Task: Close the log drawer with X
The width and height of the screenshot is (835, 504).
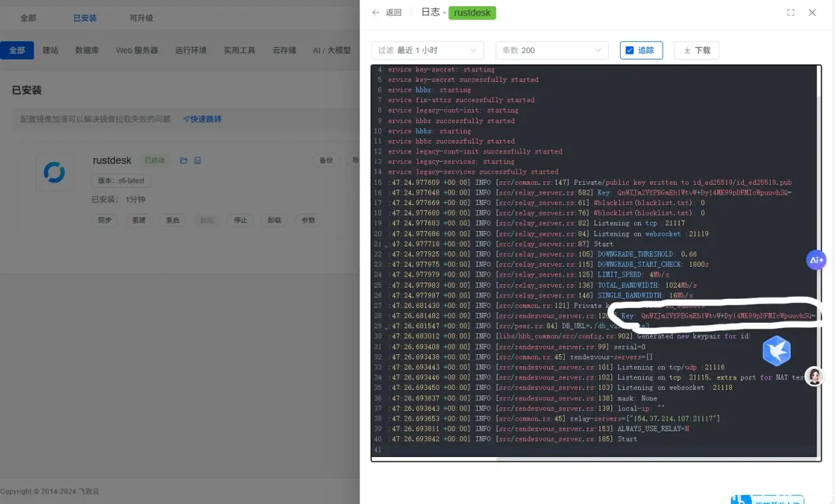Action: [812, 12]
